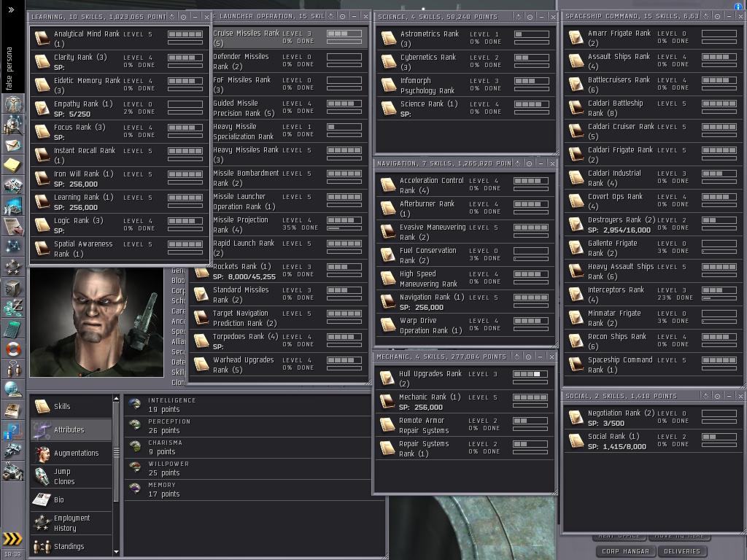Toggle star-shaped header icon of Science window
This screenshot has width=747, height=560.
tap(519, 17)
